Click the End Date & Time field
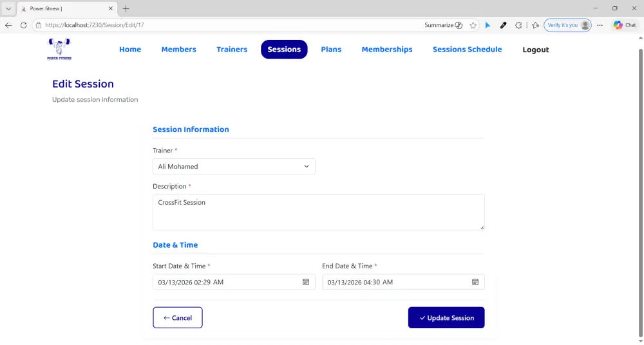 tap(403, 282)
